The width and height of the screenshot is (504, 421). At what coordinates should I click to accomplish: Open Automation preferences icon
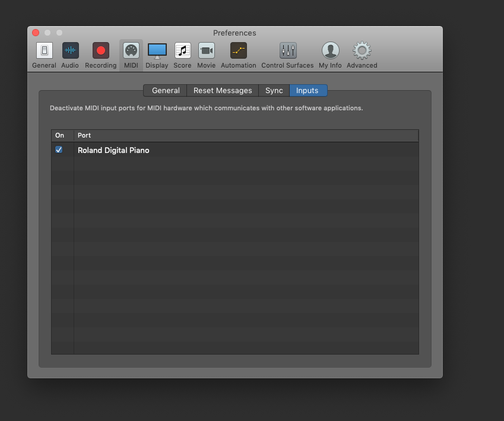(x=239, y=50)
